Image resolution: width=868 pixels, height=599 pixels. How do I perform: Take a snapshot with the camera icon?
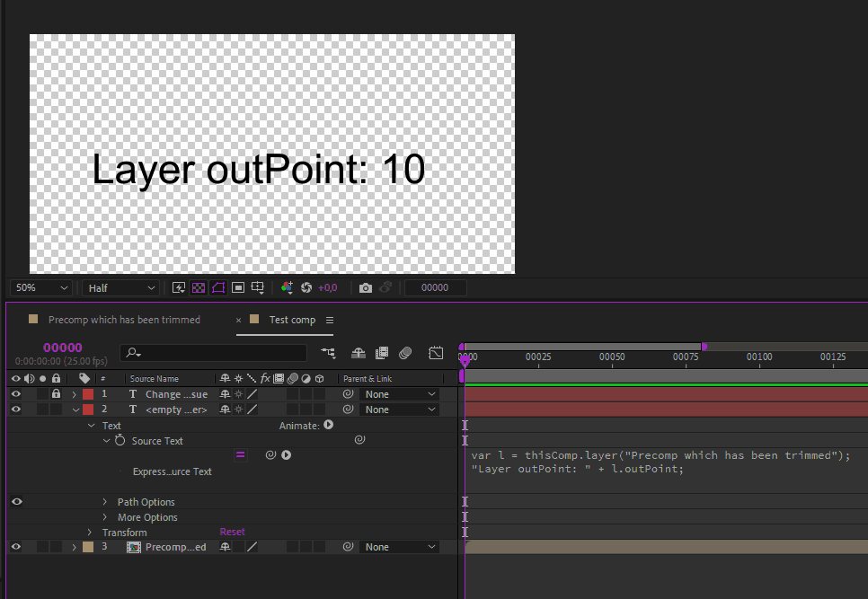tap(366, 287)
